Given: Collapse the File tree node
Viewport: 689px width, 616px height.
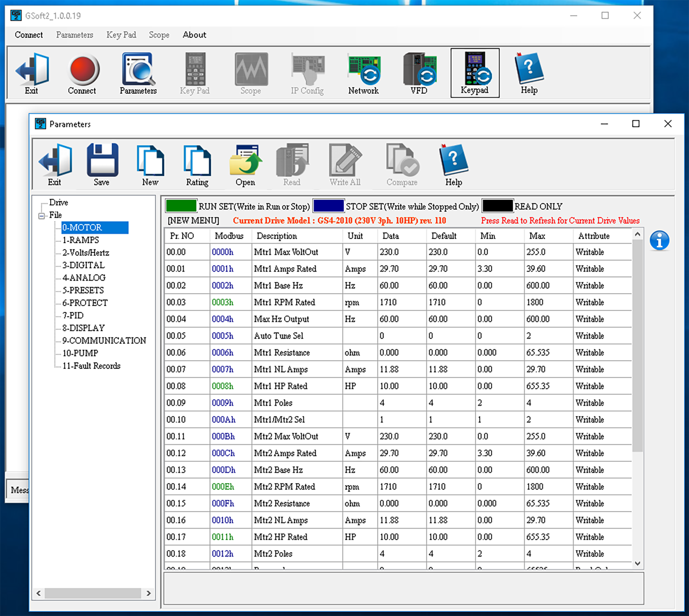Looking at the screenshot, I should (42, 215).
